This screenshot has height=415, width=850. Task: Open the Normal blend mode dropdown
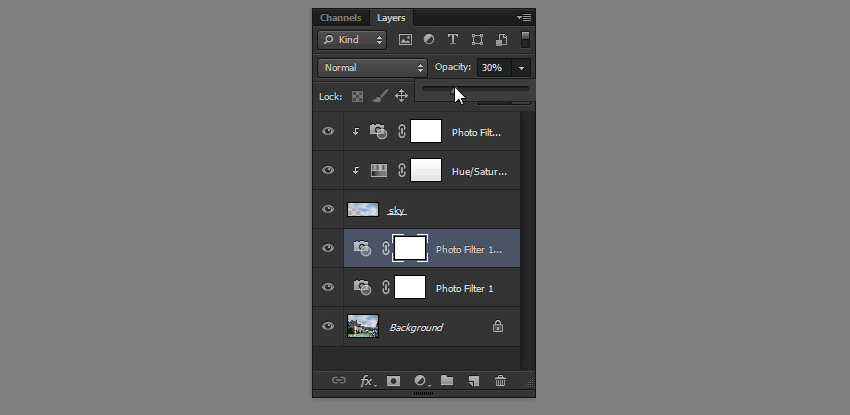click(372, 68)
